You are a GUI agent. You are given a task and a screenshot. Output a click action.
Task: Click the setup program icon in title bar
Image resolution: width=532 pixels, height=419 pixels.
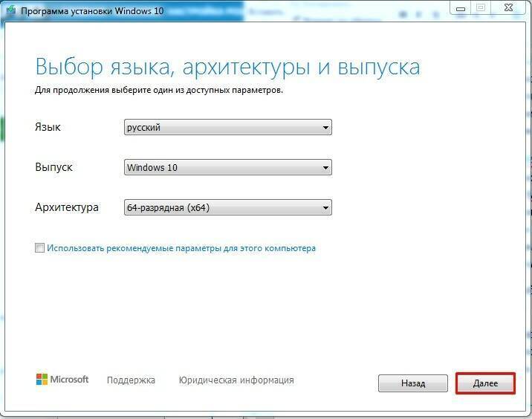[10, 9]
